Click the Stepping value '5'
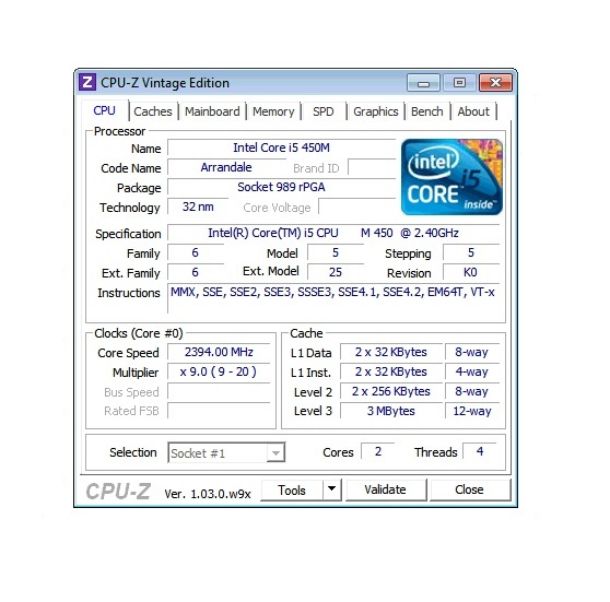Screen dimensions: 610x602 [x=471, y=253]
